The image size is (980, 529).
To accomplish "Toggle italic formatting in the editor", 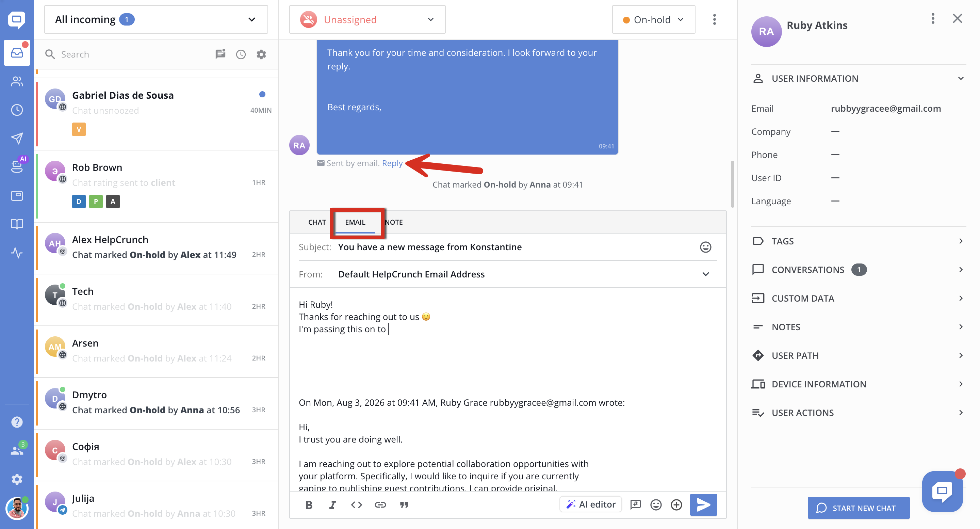I will [332, 504].
